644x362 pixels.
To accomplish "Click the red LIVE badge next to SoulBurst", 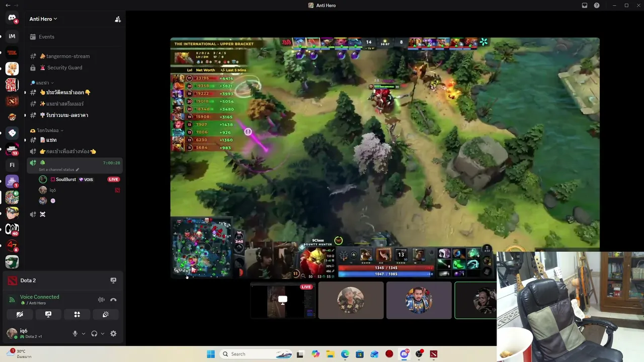I will coord(114,179).
